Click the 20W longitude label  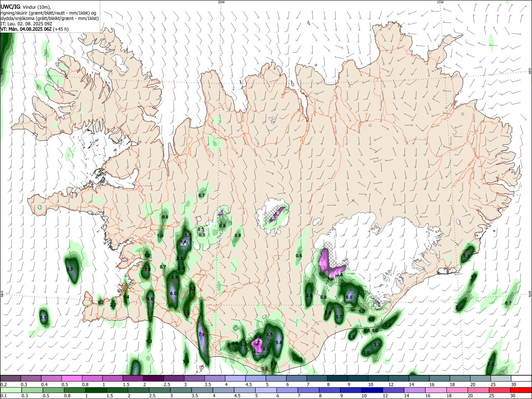click(x=221, y=2)
